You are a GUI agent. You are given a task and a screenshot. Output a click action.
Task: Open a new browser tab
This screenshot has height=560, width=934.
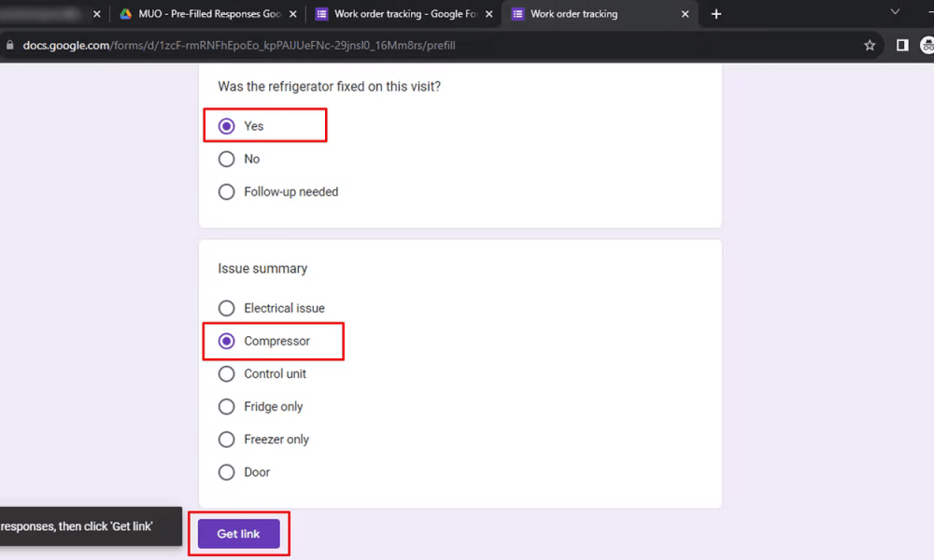point(716,14)
